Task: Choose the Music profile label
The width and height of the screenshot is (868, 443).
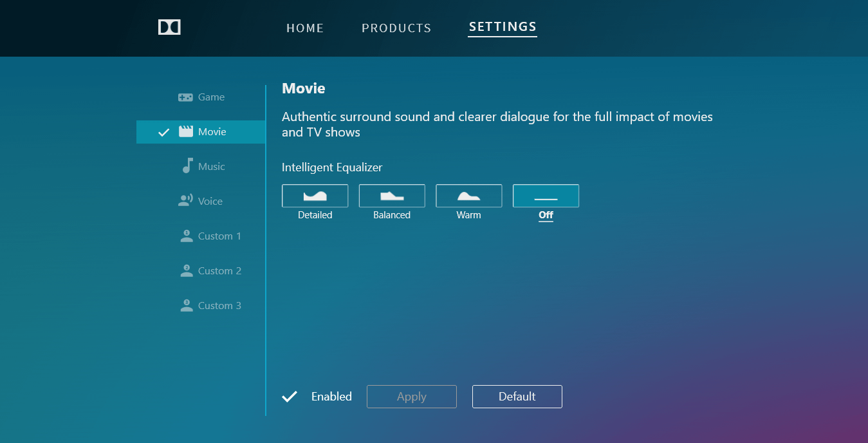Action: coord(211,167)
